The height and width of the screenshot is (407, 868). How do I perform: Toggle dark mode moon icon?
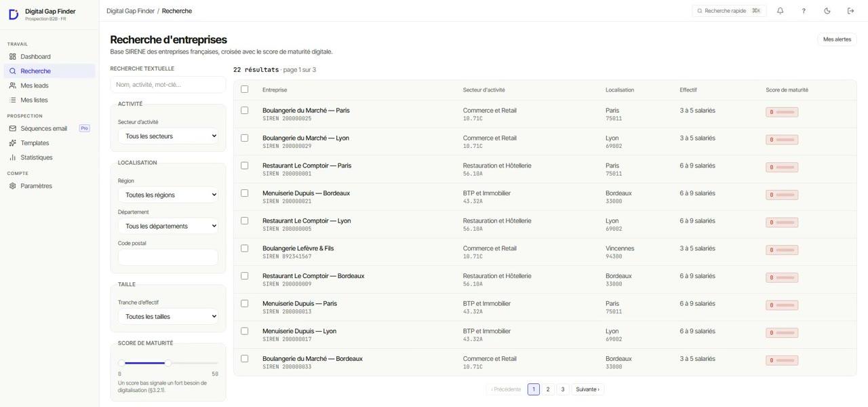point(827,11)
